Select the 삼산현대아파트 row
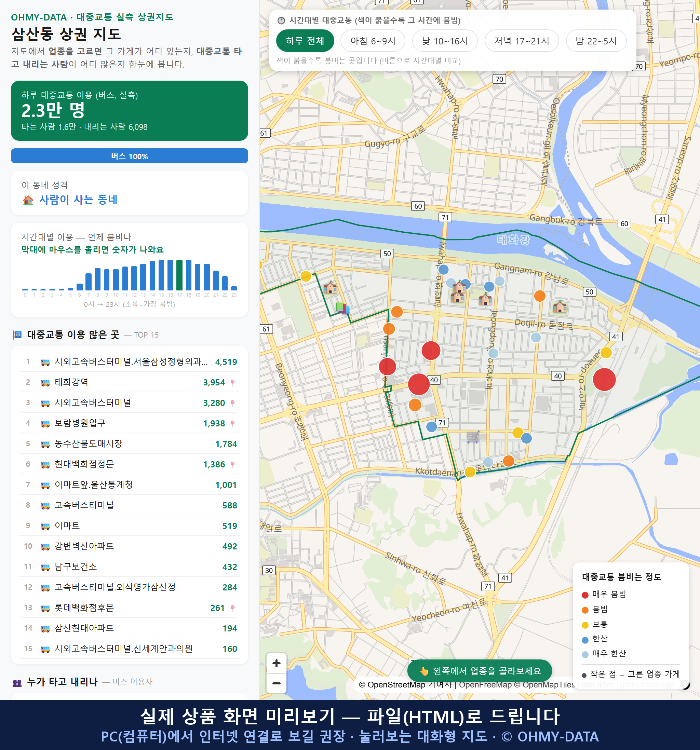700x750 pixels. [130, 628]
